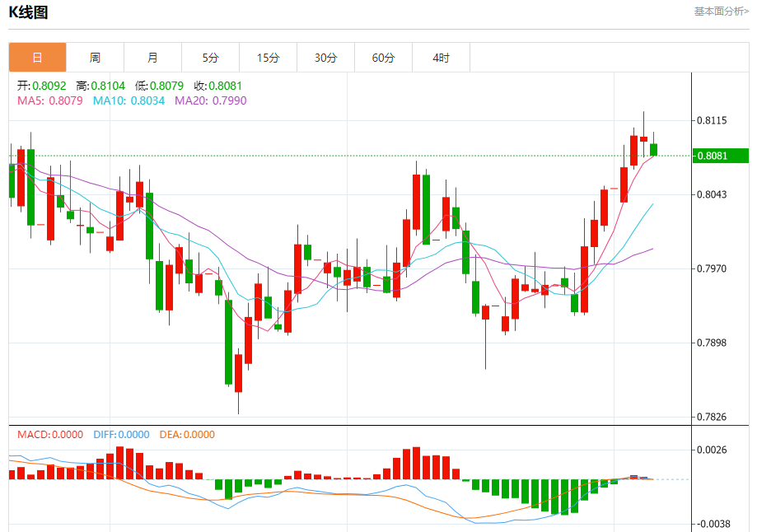Click the -0.0038 MACD axis label
This screenshot has height=532, width=757.
[x=712, y=524]
